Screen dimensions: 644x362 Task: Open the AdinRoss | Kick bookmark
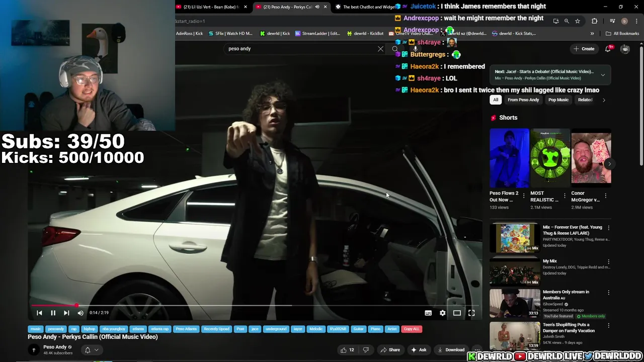[x=189, y=34]
